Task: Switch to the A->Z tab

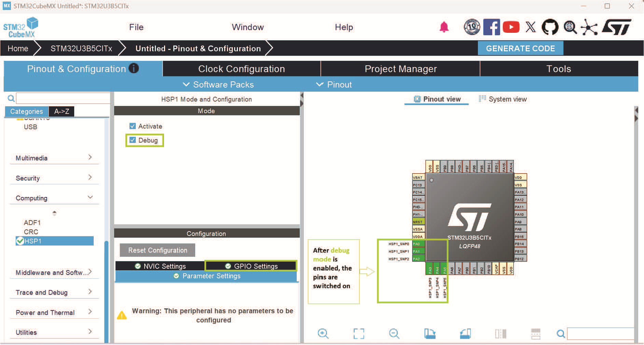Action: tap(62, 111)
